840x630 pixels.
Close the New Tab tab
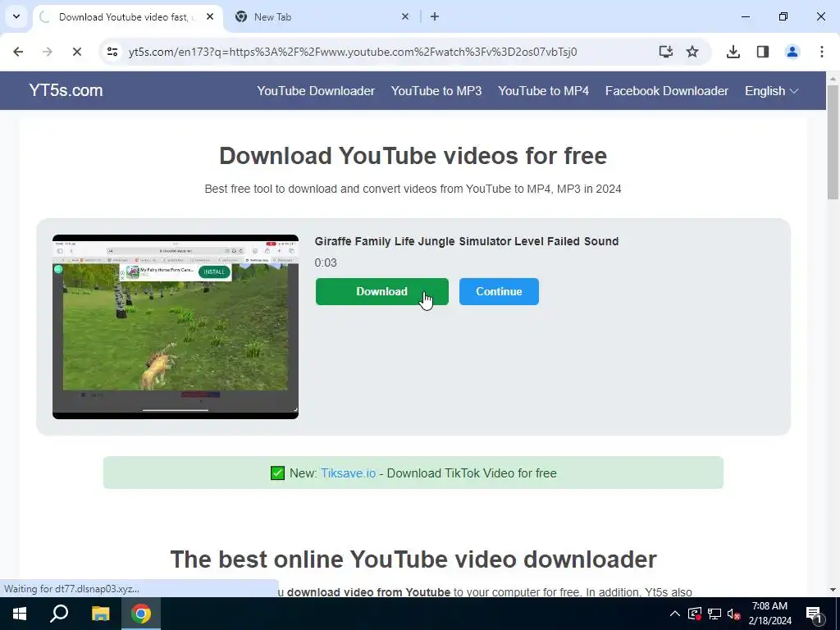405,16
